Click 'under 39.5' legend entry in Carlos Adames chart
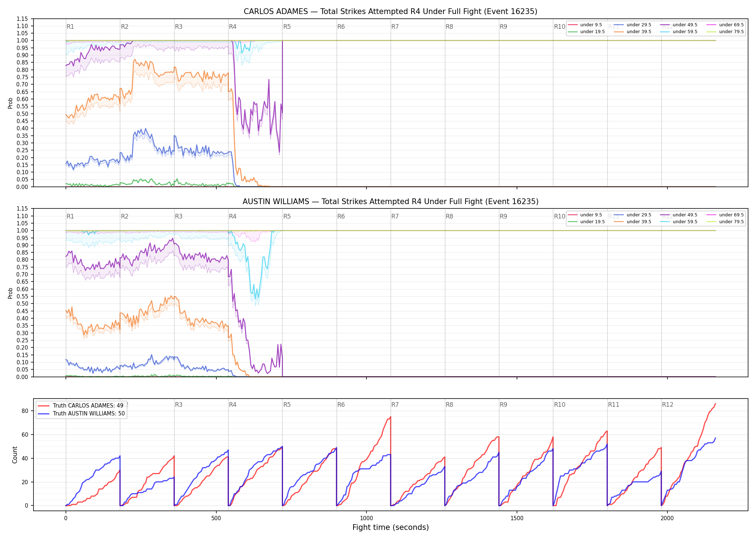756x540 pixels. [x=633, y=32]
